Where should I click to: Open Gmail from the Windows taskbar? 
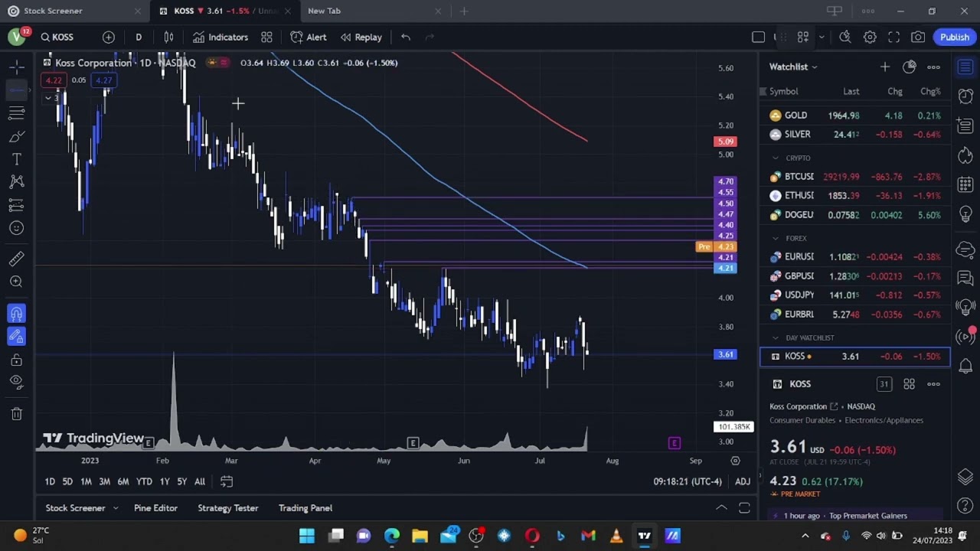(x=588, y=536)
